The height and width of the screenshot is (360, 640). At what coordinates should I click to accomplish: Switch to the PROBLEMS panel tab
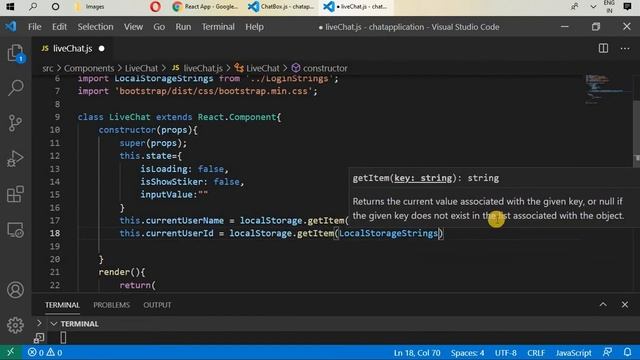(111, 305)
